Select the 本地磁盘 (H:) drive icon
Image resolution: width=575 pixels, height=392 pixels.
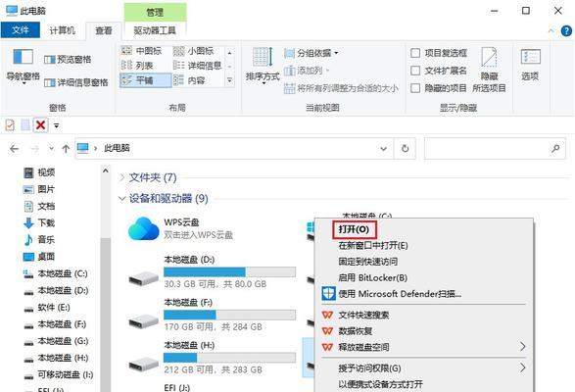143,364
